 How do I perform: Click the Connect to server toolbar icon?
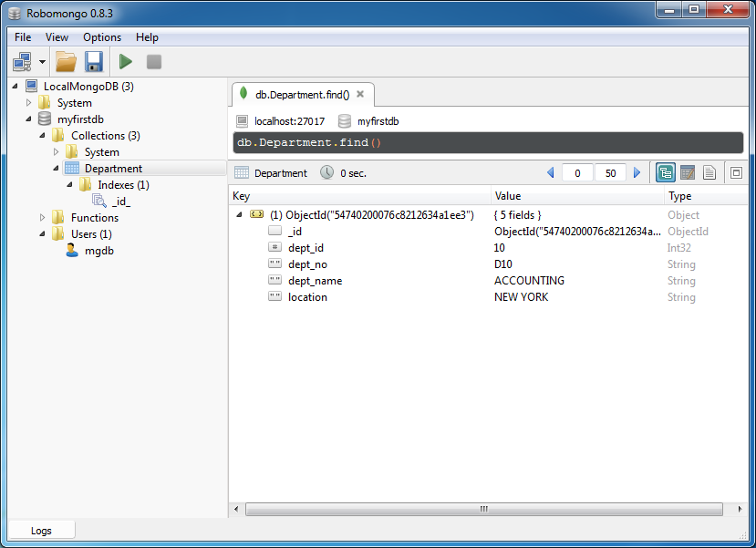[x=22, y=62]
